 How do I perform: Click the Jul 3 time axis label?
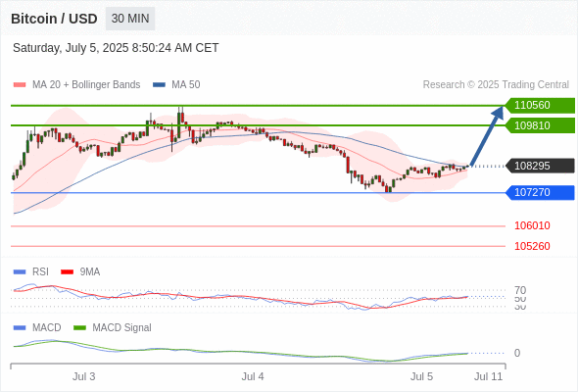click(x=83, y=376)
